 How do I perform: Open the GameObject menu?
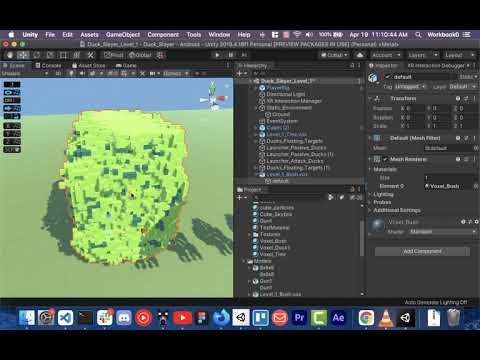pyautogui.click(x=123, y=35)
